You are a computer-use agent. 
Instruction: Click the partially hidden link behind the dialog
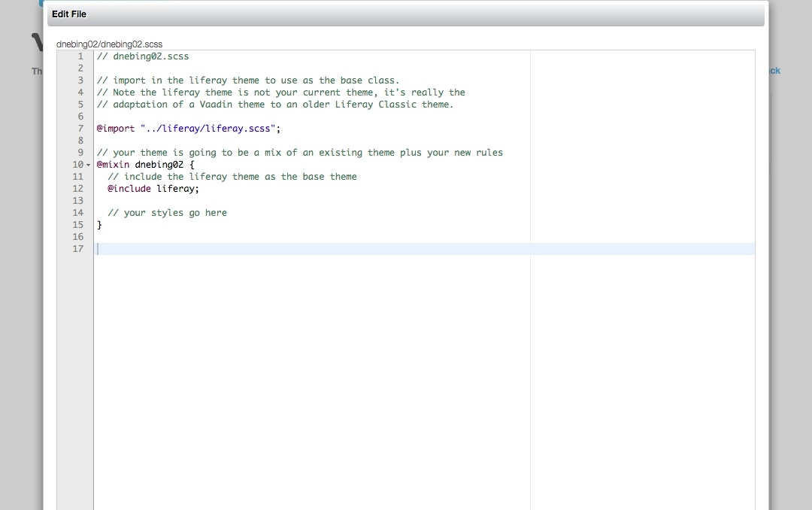(x=774, y=71)
